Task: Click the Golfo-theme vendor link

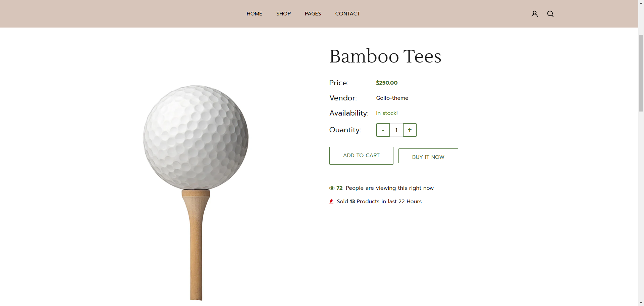Action: (392, 98)
